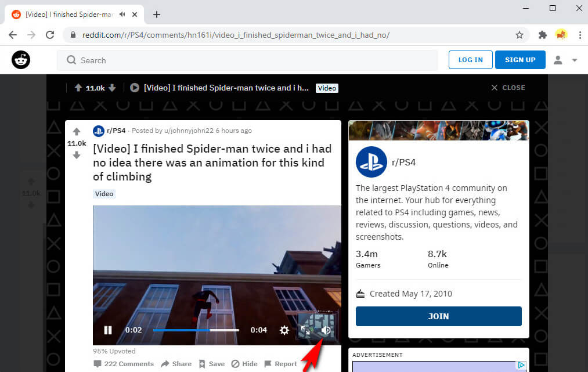Click the LOG IN button

coord(470,60)
